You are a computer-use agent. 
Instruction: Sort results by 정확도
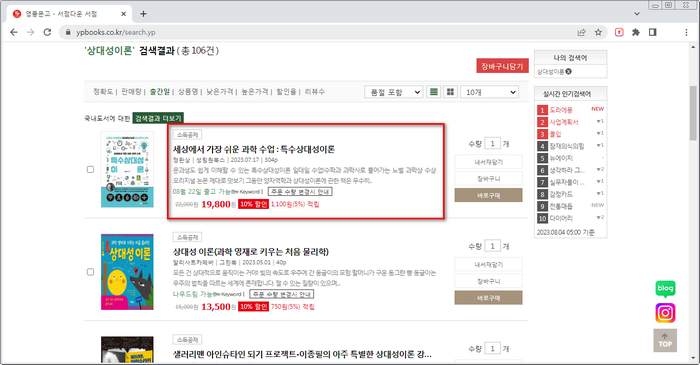[x=103, y=91]
